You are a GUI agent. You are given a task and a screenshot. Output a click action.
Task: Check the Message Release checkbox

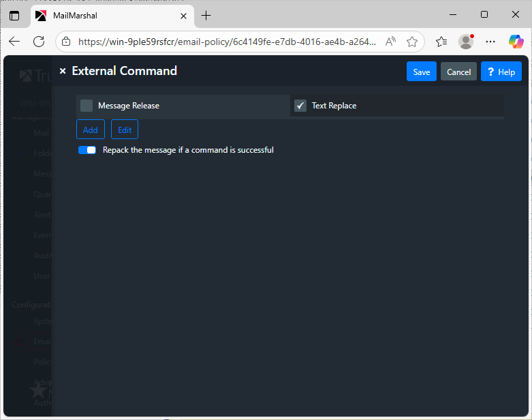(x=87, y=106)
